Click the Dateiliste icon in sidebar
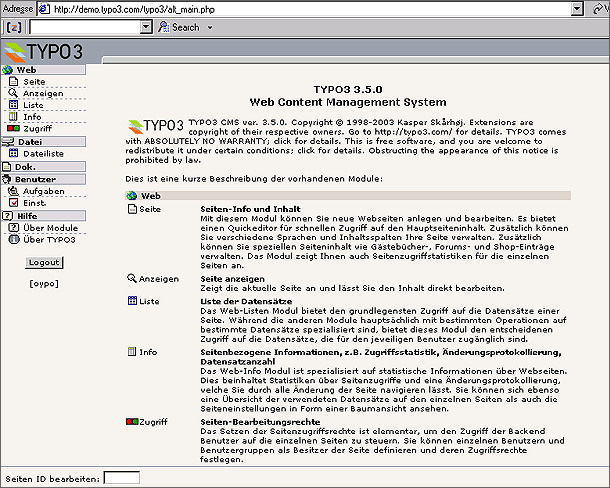 point(14,153)
